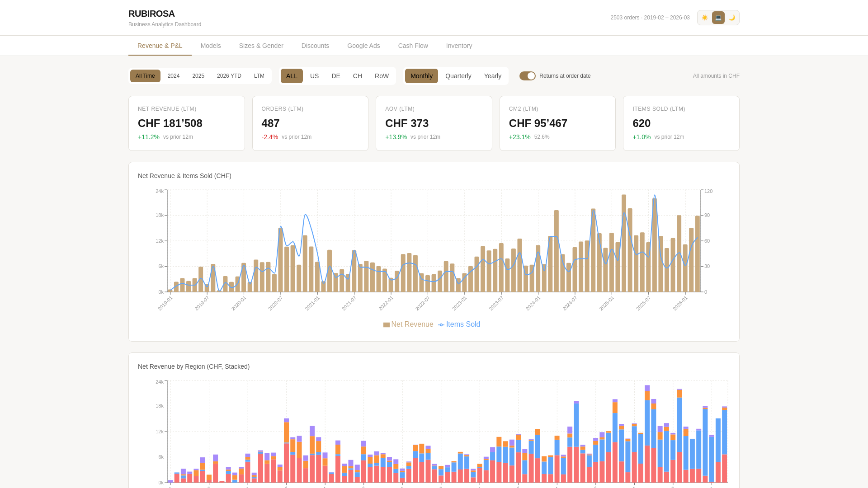Image resolution: width=868 pixels, height=488 pixels.
Task: Toggle Items Sold legend series
Action: pyautogui.click(x=459, y=324)
